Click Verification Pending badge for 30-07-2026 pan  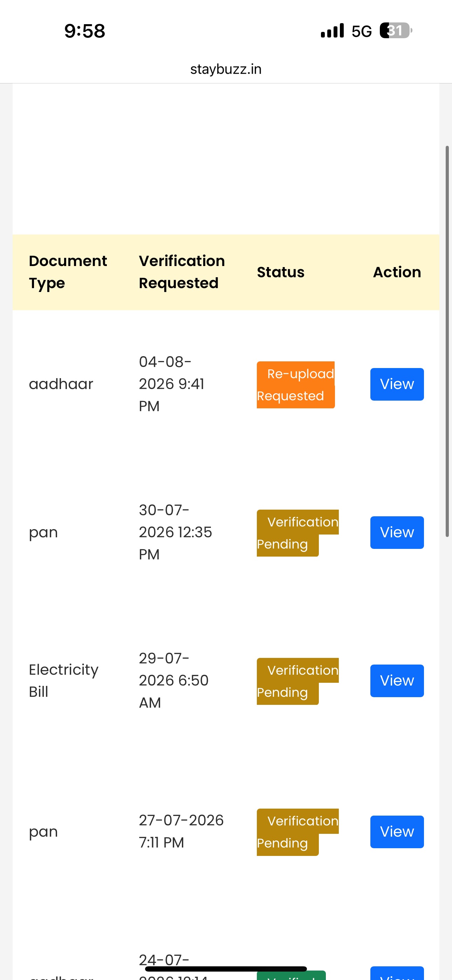point(297,533)
